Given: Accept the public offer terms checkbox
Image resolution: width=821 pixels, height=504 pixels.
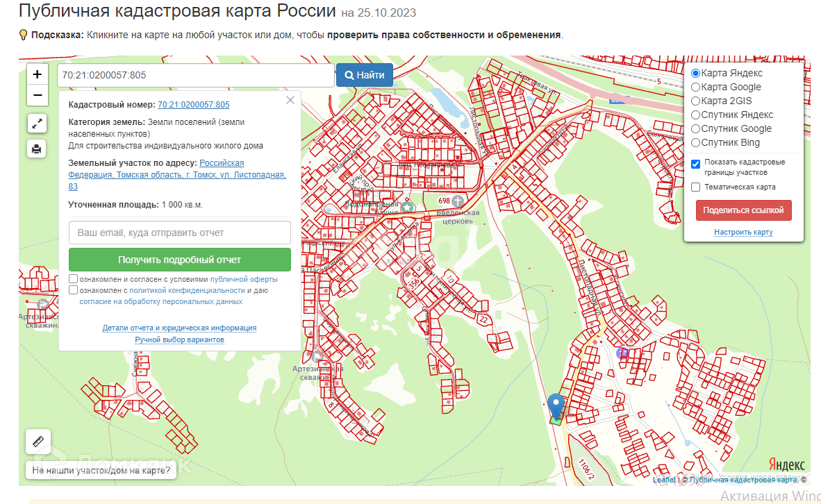Looking at the screenshot, I should pyautogui.click(x=74, y=279).
